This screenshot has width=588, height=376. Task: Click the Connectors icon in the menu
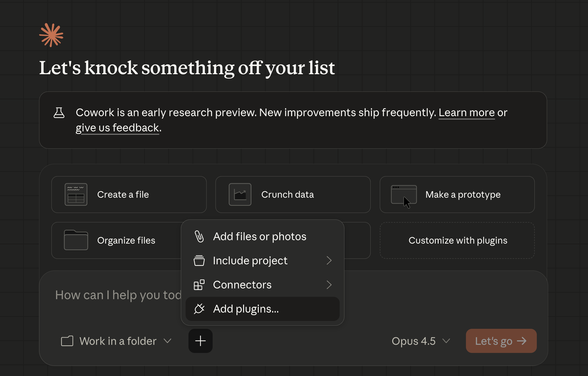[199, 285]
